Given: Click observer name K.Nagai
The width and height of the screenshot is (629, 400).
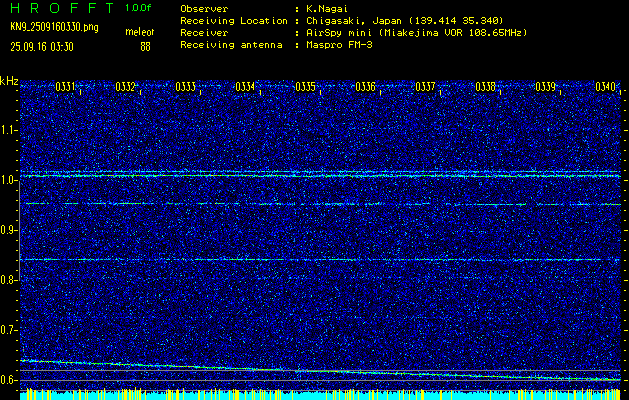Looking at the screenshot, I should (327, 8).
